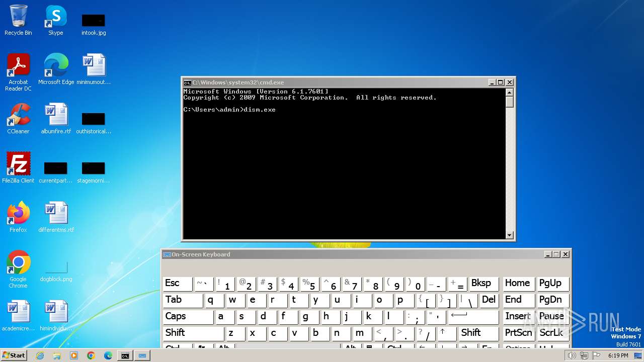Image resolution: width=644 pixels, height=362 pixels.
Task: Toggle the left Shift key
Action: [x=193, y=333]
